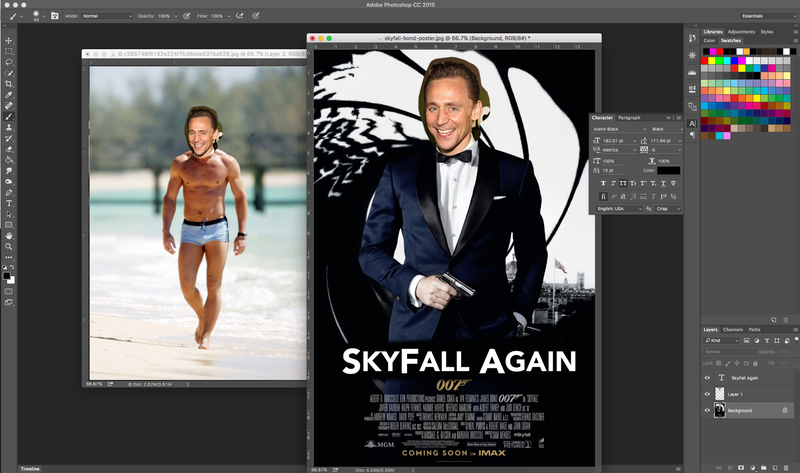Image resolution: width=800 pixels, height=473 pixels.
Task: Enable airbrush-style build-up effects
Action: [x=240, y=16]
